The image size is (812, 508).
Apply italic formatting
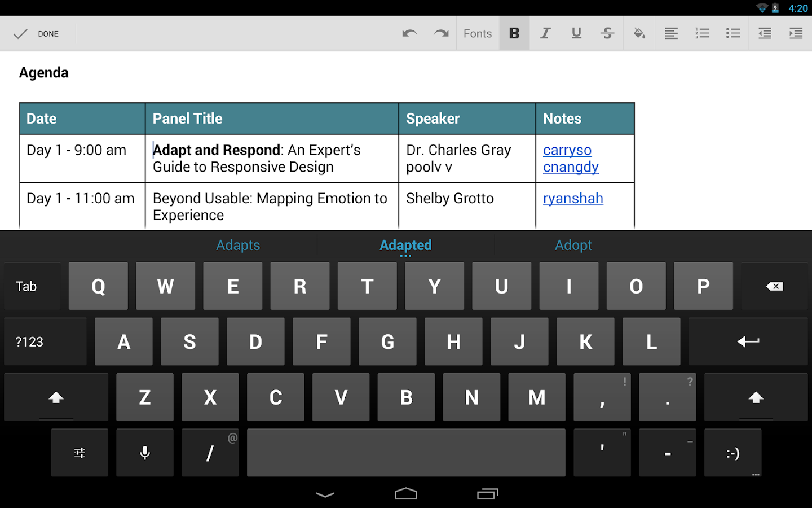pyautogui.click(x=545, y=33)
